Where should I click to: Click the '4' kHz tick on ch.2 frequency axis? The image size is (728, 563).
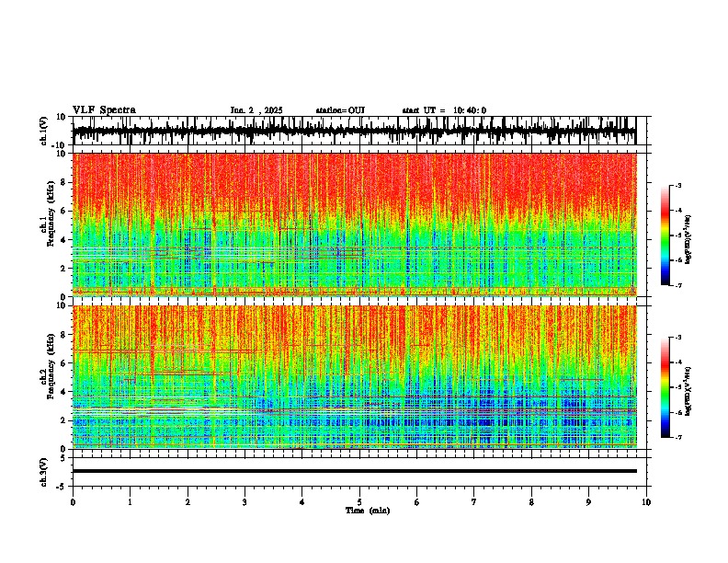pyautogui.click(x=63, y=392)
